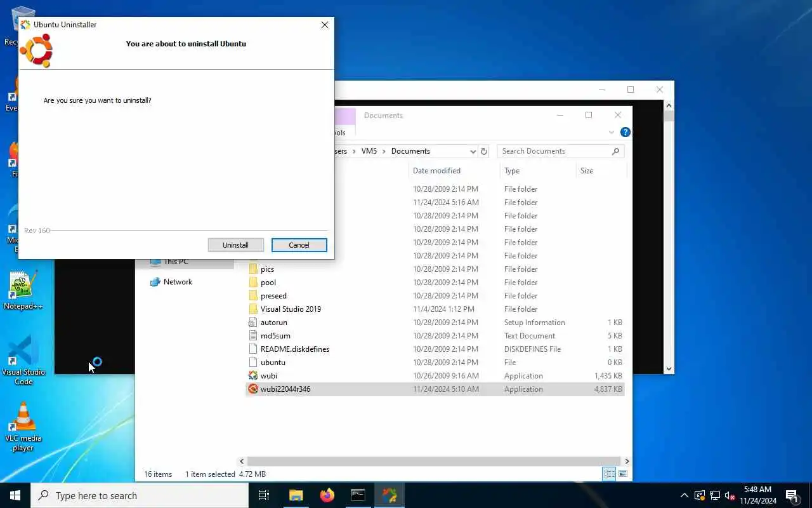Viewport: 812px width, 508px height.
Task: Select the ubuntu file in Explorer
Action: click(435, 363)
